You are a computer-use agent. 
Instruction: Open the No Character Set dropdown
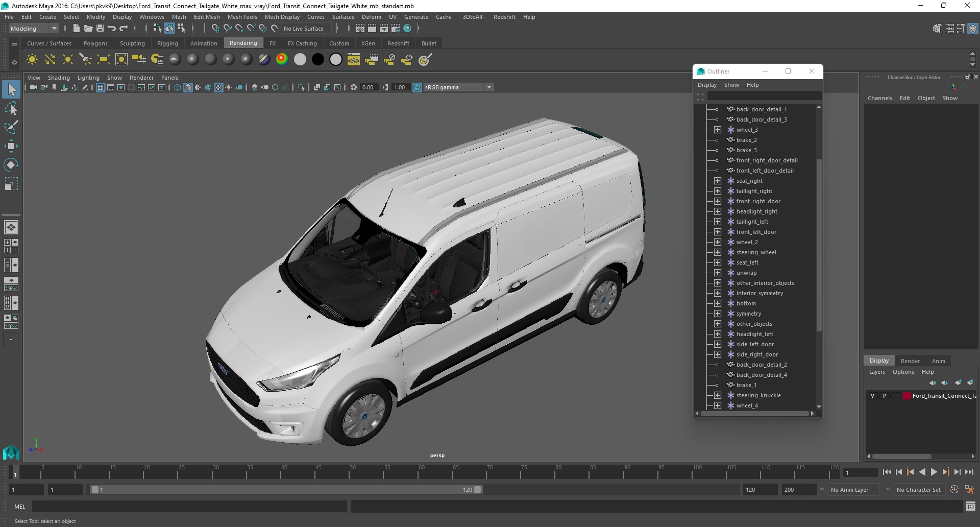tap(918, 489)
